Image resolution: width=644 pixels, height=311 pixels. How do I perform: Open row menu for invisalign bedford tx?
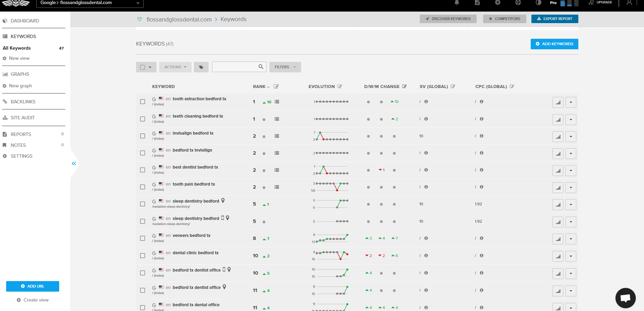(x=571, y=137)
